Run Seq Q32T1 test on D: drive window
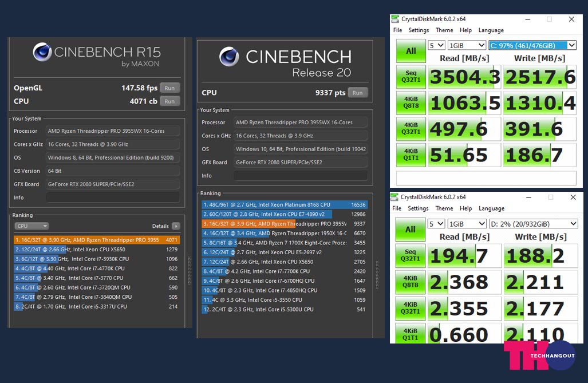The height and width of the screenshot is (383, 588). [411, 255]
